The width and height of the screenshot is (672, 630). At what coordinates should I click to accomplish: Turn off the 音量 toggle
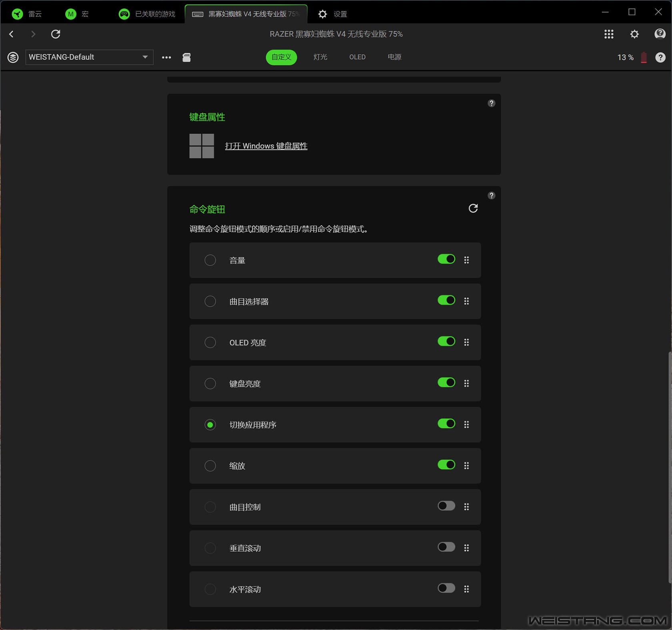pyautogui.click(x=446, y=259)
